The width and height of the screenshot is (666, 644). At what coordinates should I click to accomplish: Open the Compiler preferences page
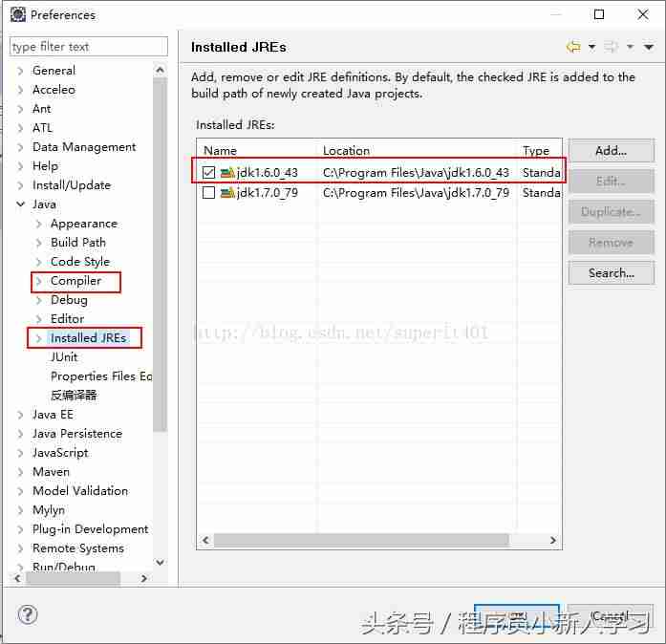click(75, 281)
